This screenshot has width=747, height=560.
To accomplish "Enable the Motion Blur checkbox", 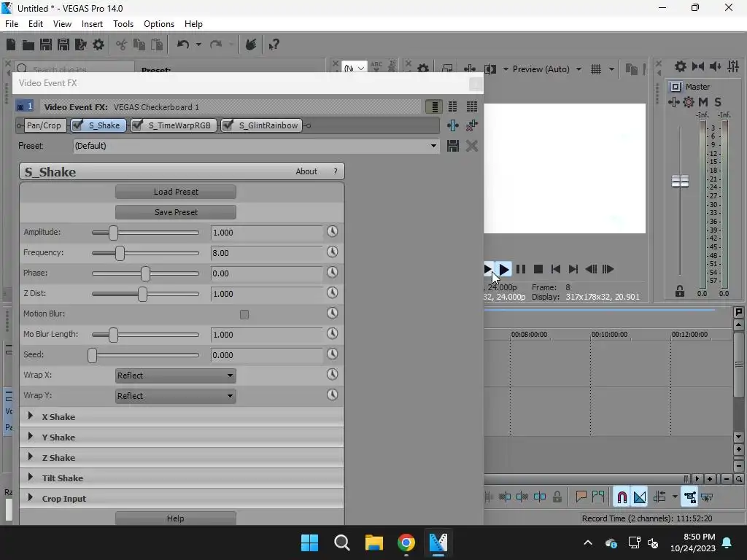I will (x=244, y=314).
